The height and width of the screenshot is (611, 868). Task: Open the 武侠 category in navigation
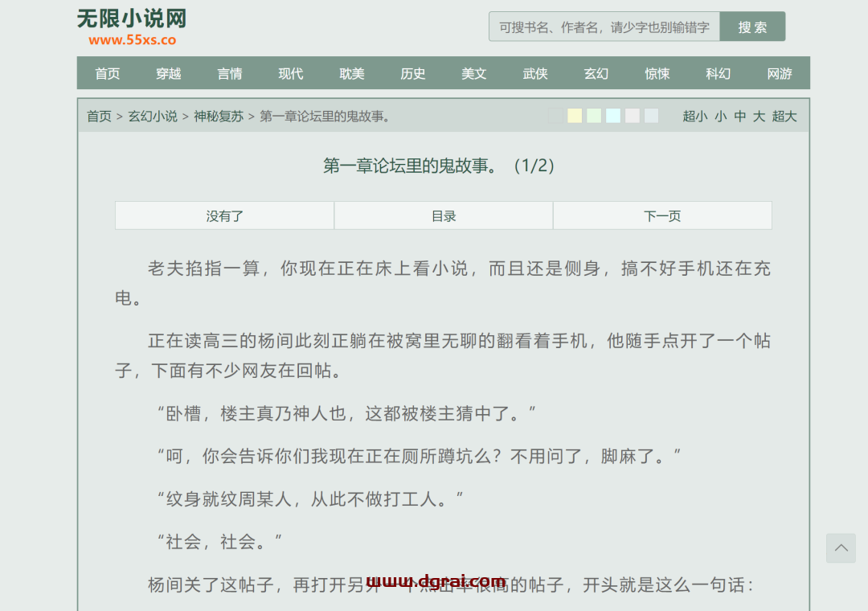(x=535, y=73)
